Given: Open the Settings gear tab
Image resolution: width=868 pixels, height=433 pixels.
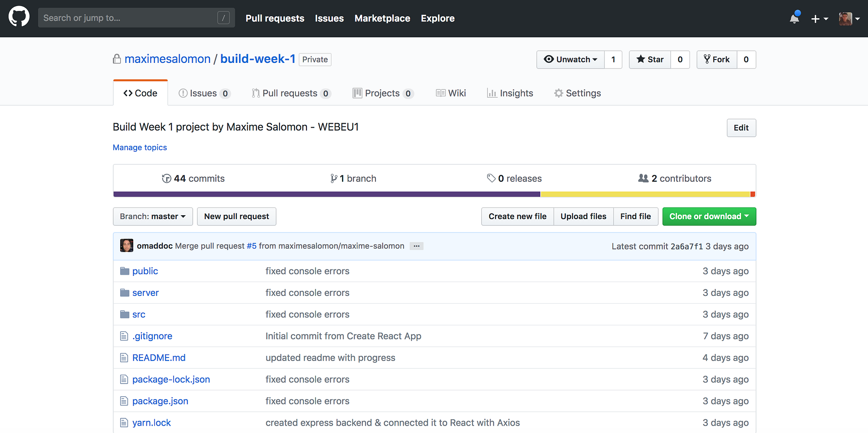Looking at the screenshot, I should (577, 93).
